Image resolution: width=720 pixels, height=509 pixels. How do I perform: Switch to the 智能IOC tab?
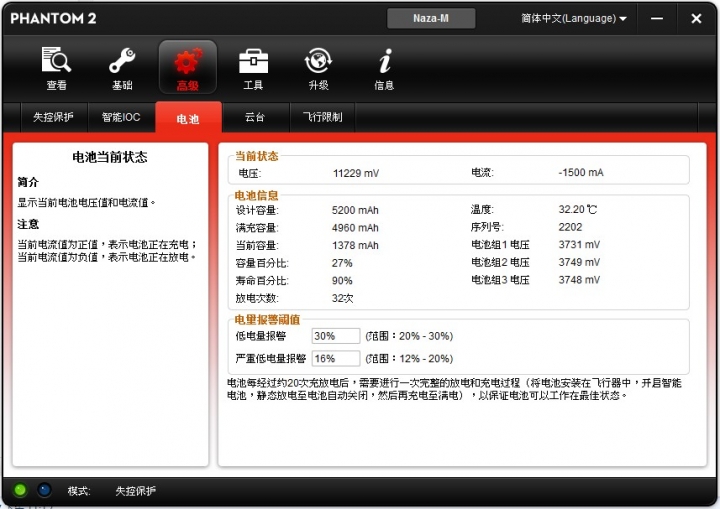[x=121, y=117]
